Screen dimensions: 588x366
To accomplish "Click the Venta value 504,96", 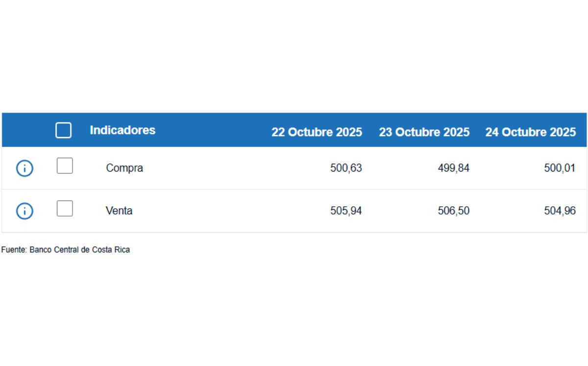I will (560, 211).
